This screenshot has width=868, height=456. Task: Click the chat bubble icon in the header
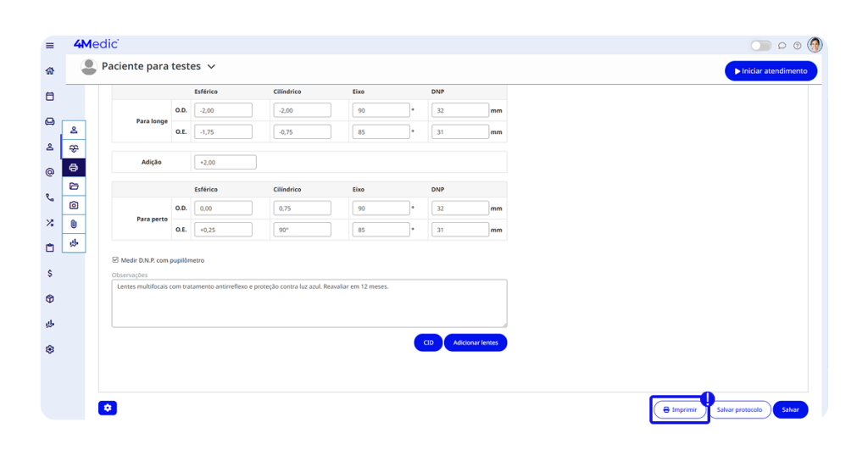point(782,46)
